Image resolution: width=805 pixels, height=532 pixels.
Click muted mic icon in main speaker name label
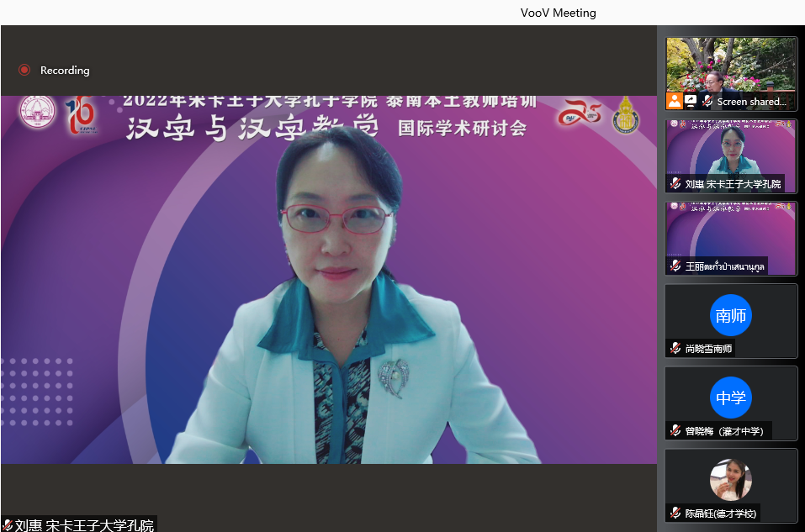pyautogui.click(x=8, y=524)
